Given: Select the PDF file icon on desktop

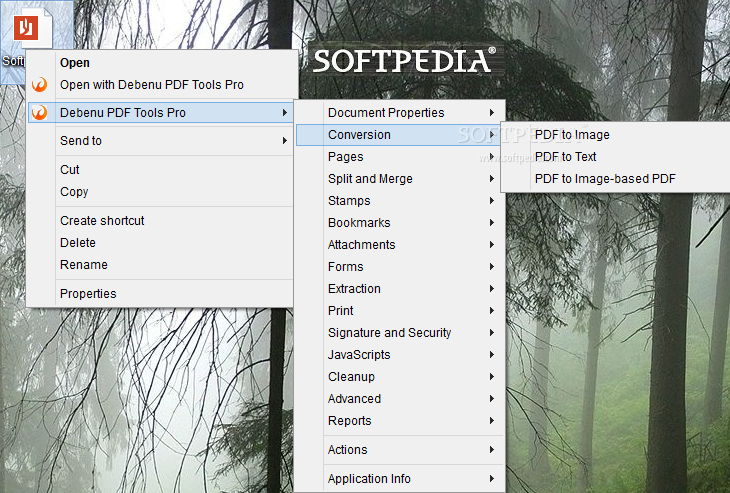Looking at the screenshot, I should [33, 28].
